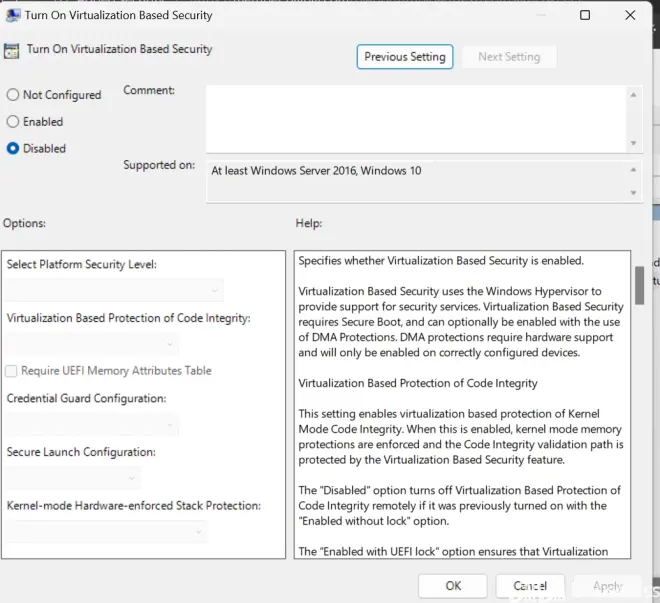Screen dimensions: 660x603
Task: Click Comment box scroll up arrow
Action: [x=633, y=95]
